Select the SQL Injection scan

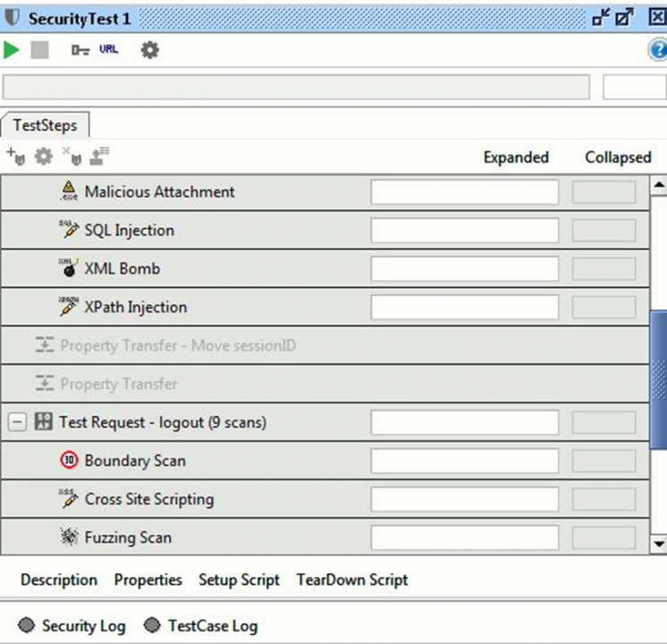(129, 230)
